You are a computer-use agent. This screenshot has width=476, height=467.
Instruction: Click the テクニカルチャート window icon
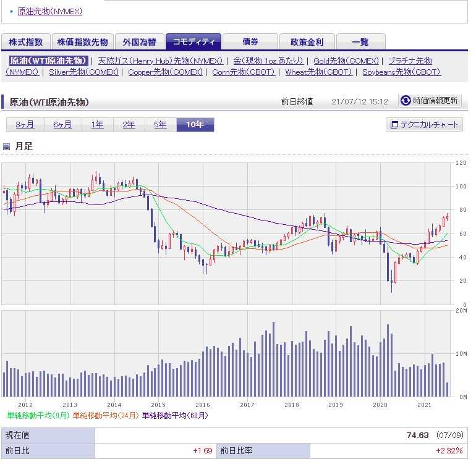394,125
